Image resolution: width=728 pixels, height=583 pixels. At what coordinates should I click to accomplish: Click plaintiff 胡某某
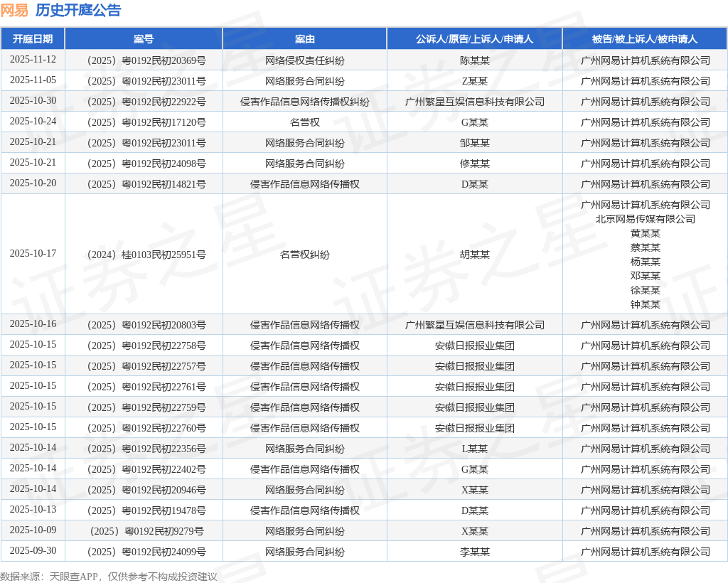474,255
